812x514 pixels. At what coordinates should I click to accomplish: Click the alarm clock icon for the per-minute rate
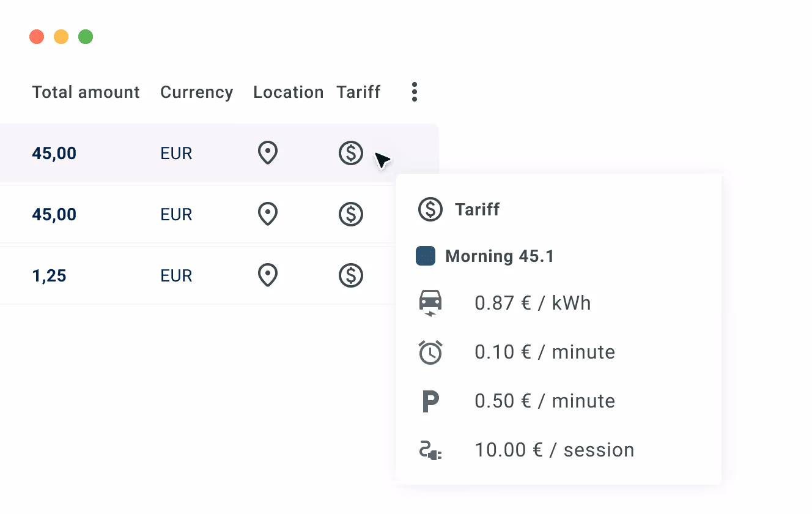coord(430,352)
